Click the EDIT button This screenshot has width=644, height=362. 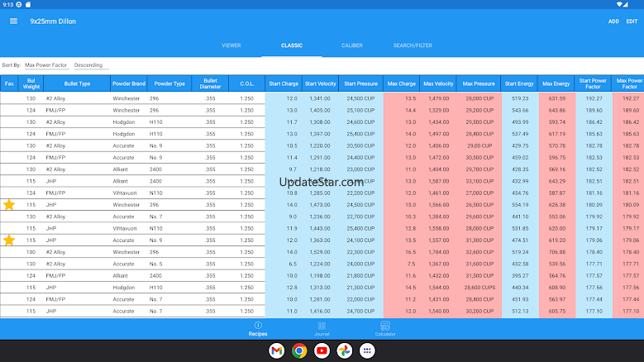click(x=632, y=21)
